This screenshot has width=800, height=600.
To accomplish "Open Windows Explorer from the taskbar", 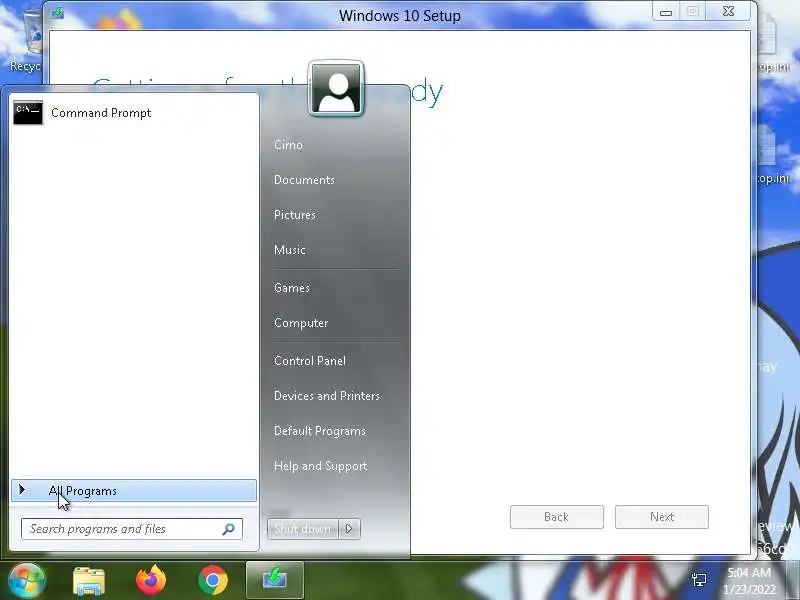I will pos(89,581).
